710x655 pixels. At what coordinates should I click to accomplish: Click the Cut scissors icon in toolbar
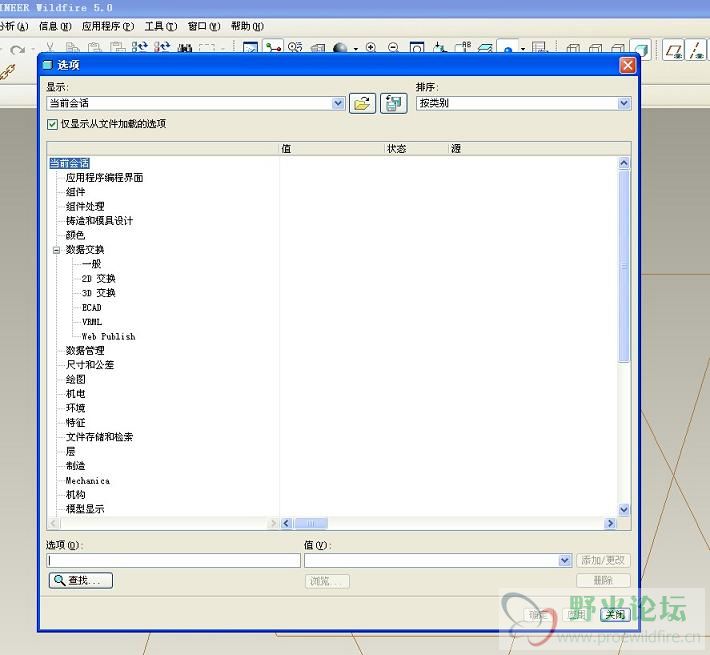pyautogui.click(x=50, y=48)
